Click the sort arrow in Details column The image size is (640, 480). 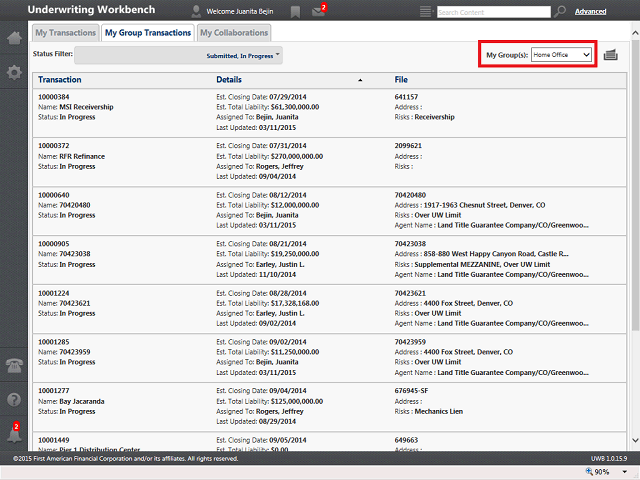tap(360, 80)
